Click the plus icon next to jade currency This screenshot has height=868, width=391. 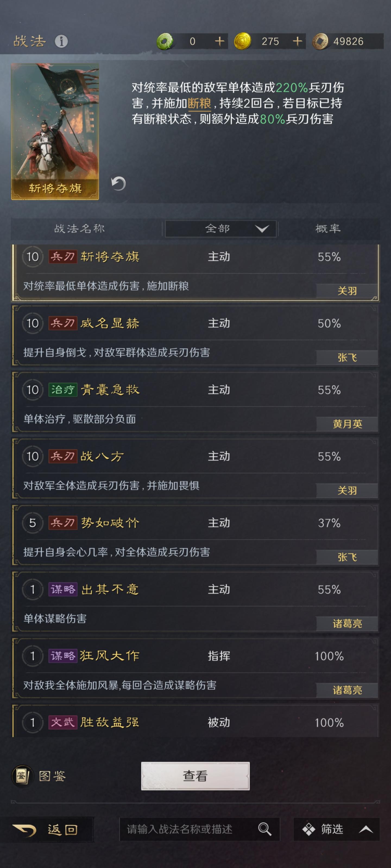(x=219, y=41)
